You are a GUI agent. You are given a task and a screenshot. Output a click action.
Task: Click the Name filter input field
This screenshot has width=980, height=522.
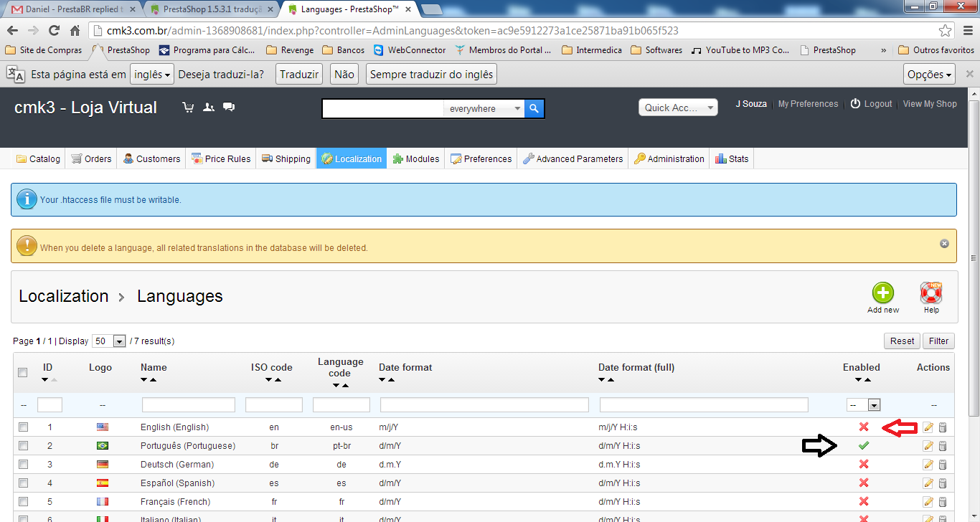[189, 405]
